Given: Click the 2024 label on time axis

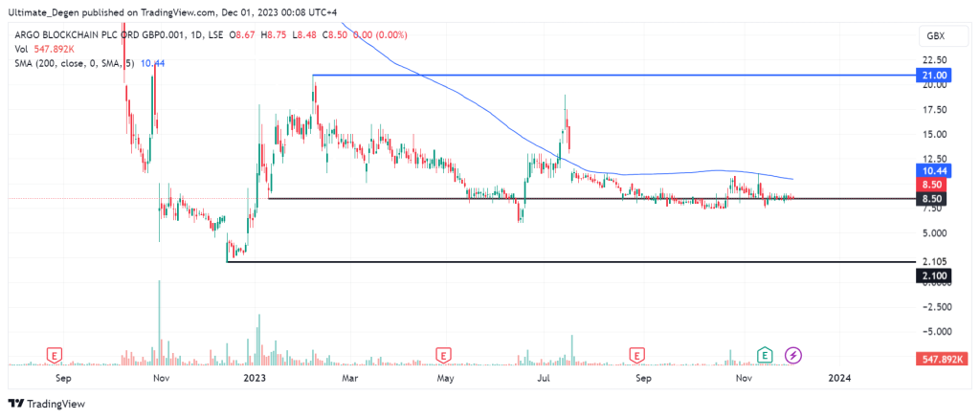Looking at the screenshot, I should pos(839,378).
